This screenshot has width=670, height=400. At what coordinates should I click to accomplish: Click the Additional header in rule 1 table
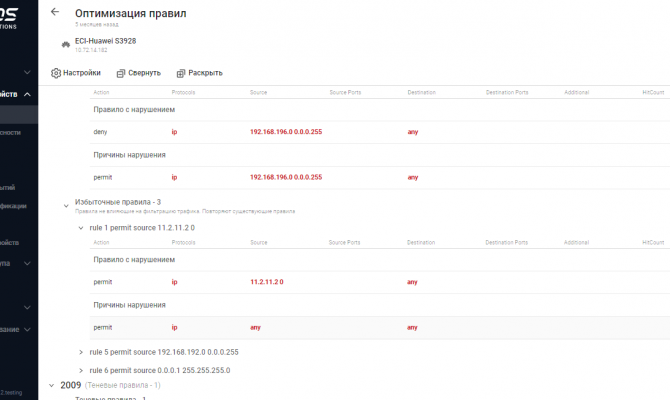pos(576,242)
